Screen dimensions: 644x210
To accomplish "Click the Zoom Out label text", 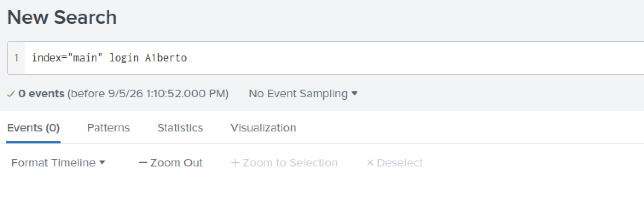I will click(177, 163).
